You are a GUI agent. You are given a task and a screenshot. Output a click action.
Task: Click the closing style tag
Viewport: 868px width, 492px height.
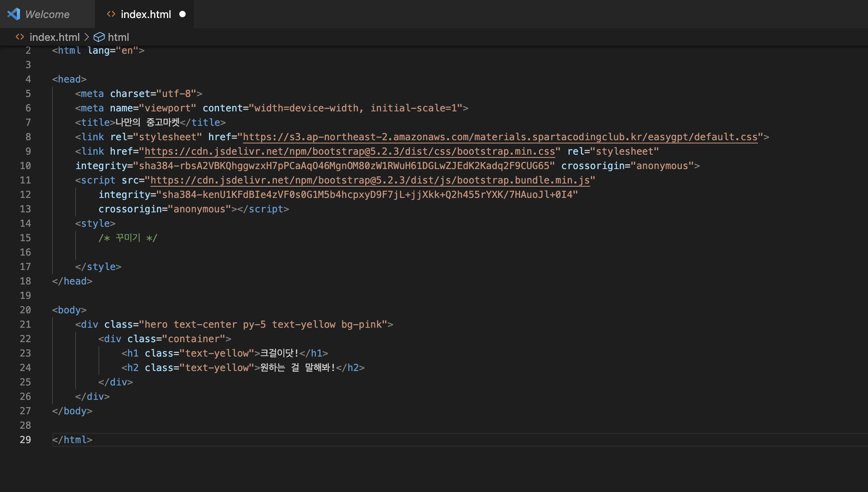click(98, 267)
